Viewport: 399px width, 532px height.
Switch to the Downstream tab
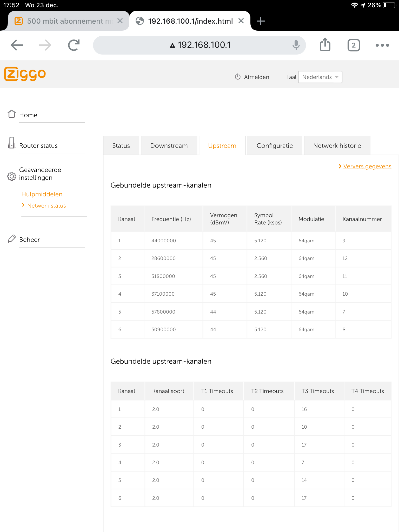pyautogui.click(x=169, y=146)
